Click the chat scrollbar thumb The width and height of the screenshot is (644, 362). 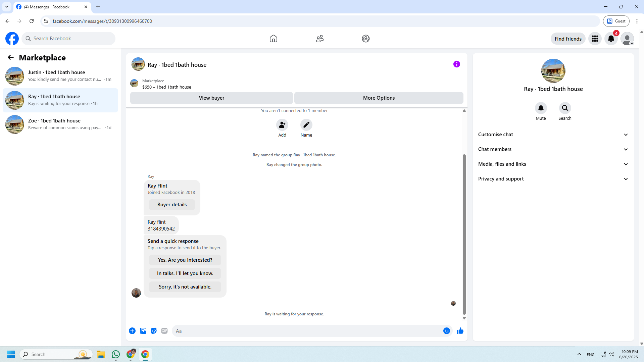coord(464,234)
